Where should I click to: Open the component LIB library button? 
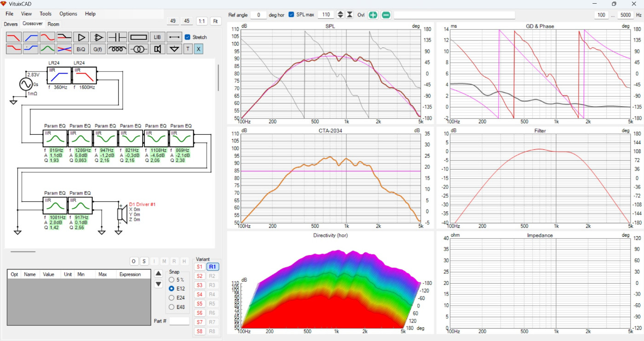tap(157, 37)
